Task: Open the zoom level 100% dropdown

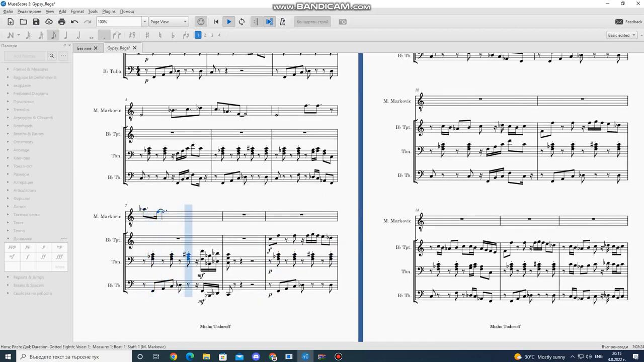Action: point(144,22)
